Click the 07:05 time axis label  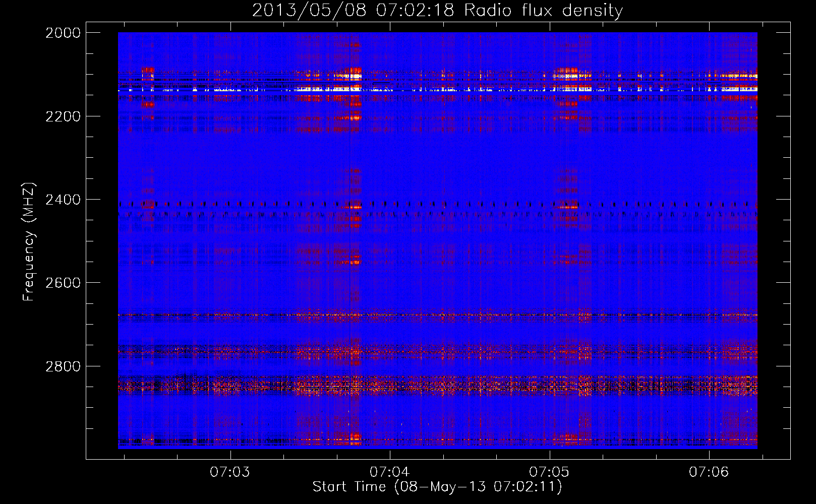(549, 472)
